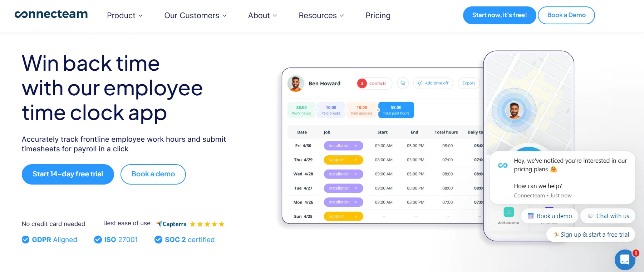
Task: Click the Date column header
Action: [302, 132]
